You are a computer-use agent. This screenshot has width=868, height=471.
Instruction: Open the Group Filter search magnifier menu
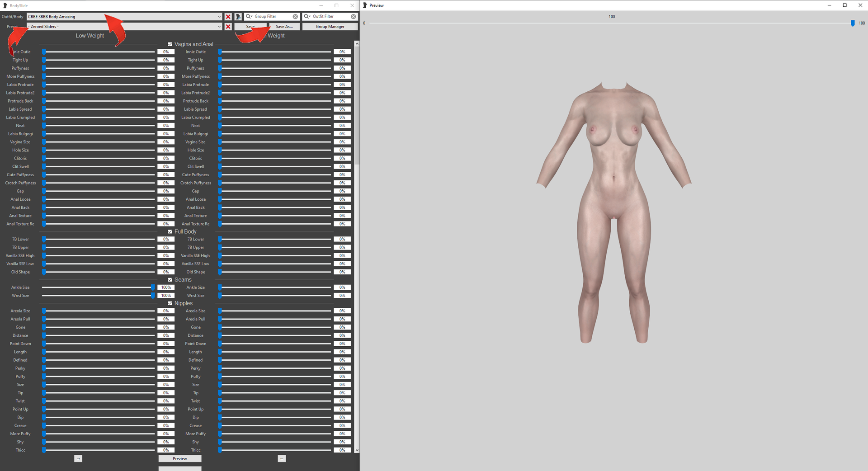coord(249,16)
